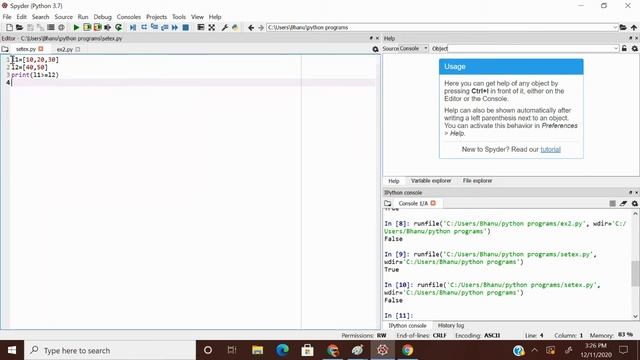Open the Spyder tutorial link
The height and width of the screenshot is (360, 640).
click(550, 149)
